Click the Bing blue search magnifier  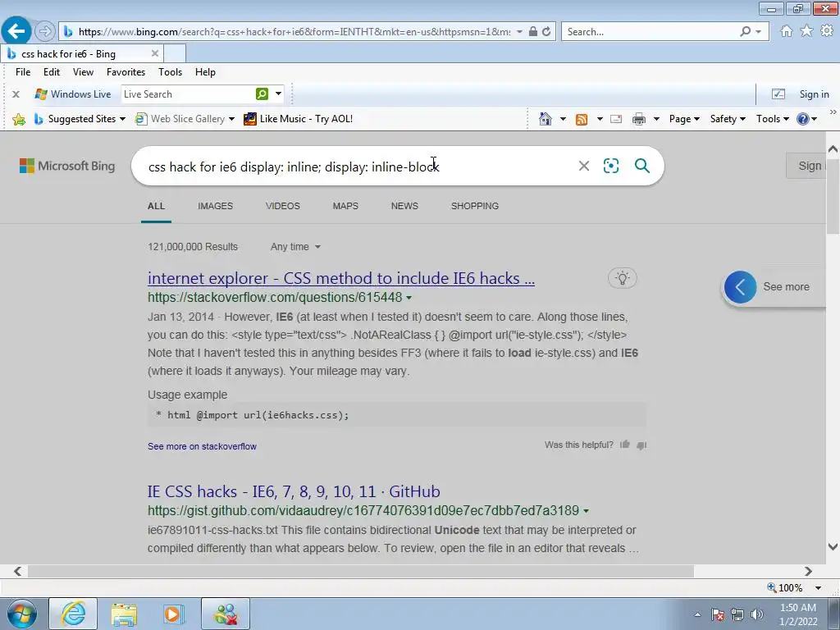point(641,166)
